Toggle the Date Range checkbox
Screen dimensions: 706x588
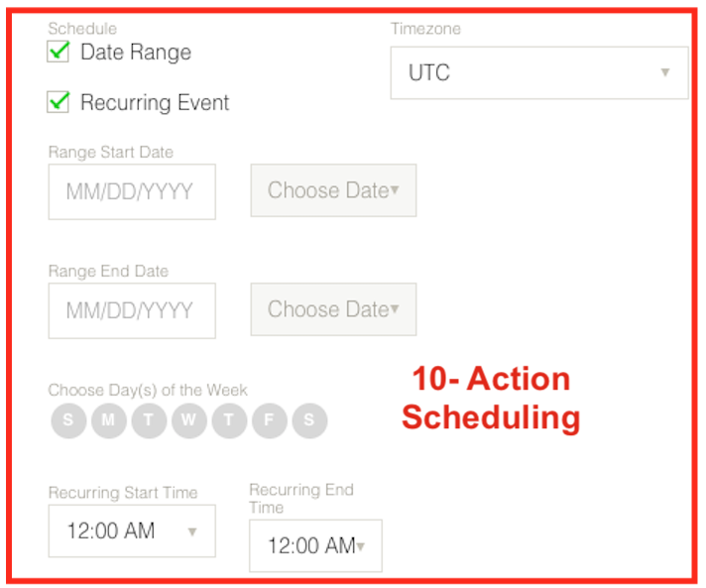pyautogui.click(x=59, y=52)
